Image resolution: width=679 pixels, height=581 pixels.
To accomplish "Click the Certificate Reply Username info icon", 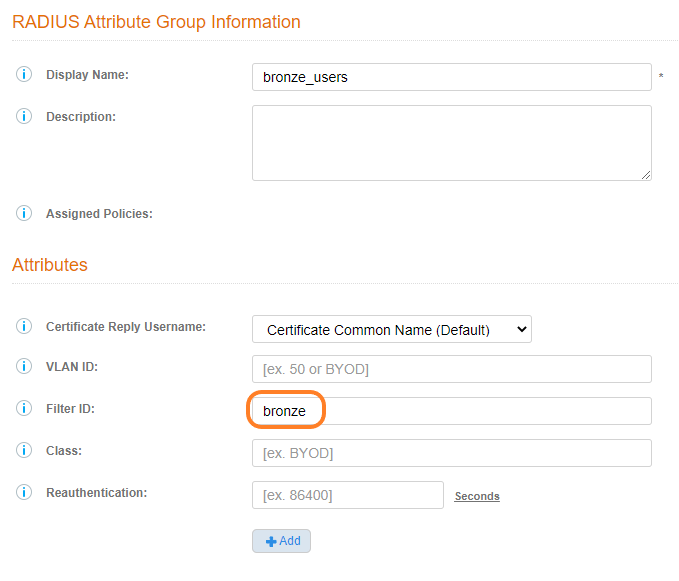I will point(24,327).
